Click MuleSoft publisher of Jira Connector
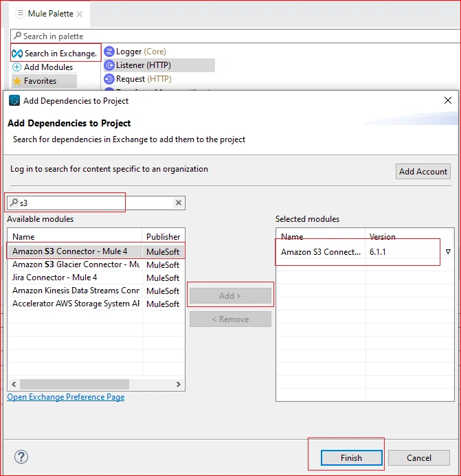 point(163,278)
